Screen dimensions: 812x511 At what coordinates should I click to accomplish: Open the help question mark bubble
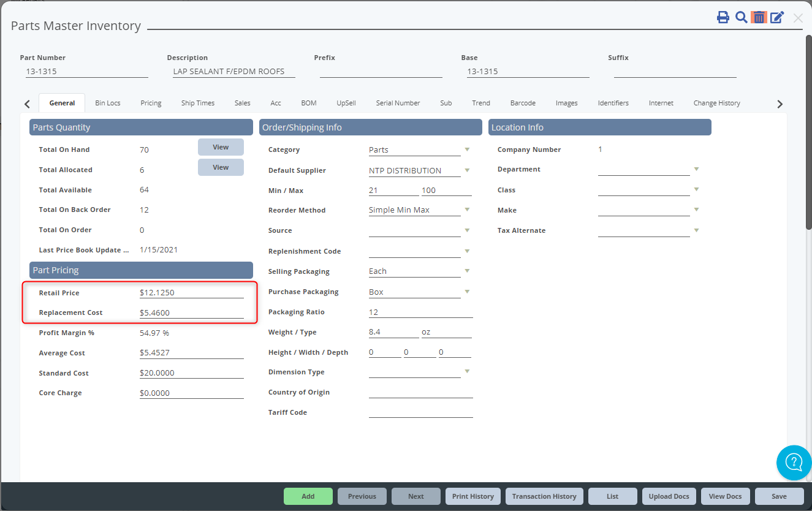[794, 463]
